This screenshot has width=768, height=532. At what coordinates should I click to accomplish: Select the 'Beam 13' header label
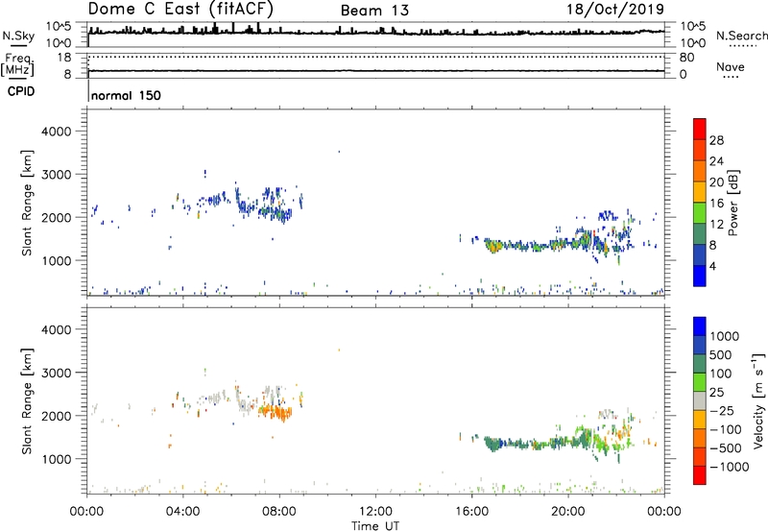(x=374, y=11)
